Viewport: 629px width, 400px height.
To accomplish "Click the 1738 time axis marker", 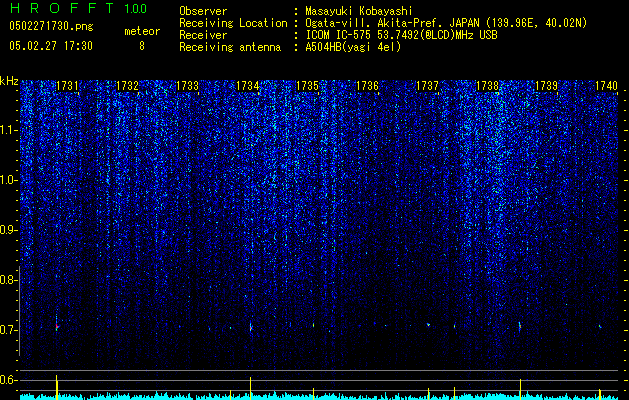I will point(487,86).
